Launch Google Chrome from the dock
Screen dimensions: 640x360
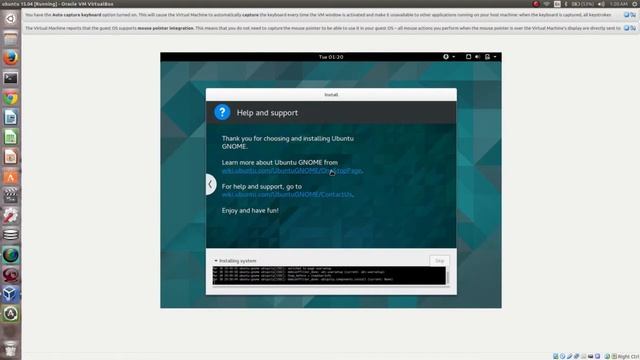coord(11,98)
